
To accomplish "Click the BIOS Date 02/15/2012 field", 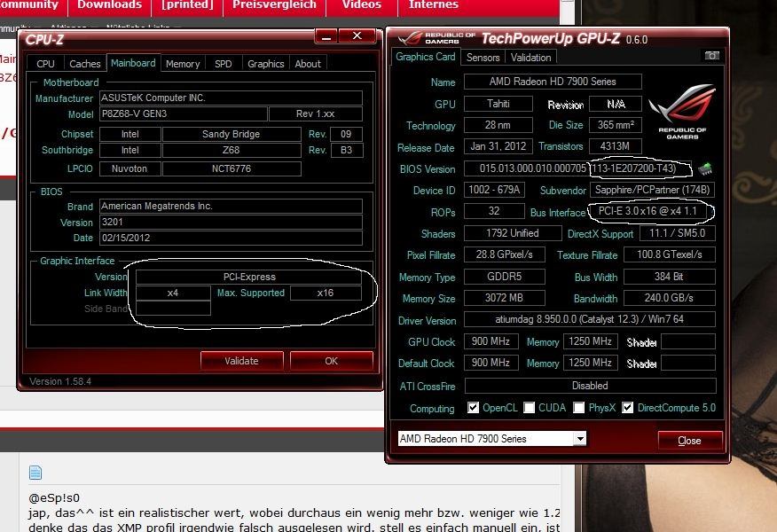I will (x=231, y=238).
